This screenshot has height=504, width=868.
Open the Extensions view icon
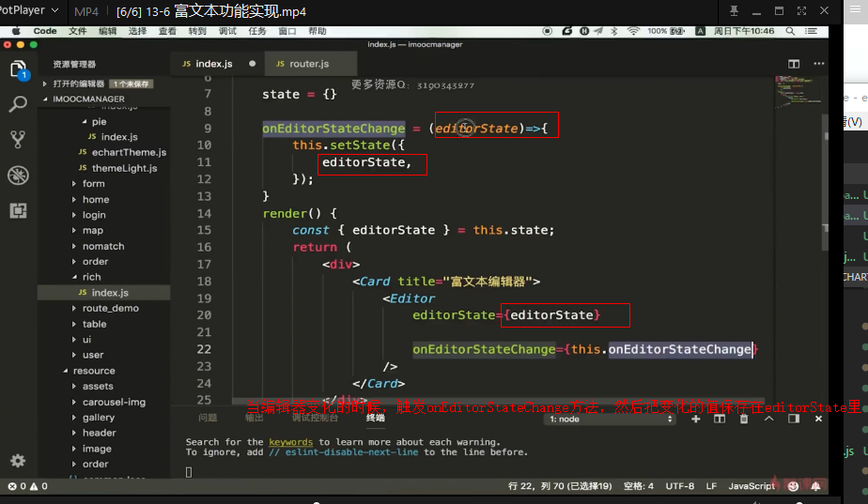click(18, 210)
